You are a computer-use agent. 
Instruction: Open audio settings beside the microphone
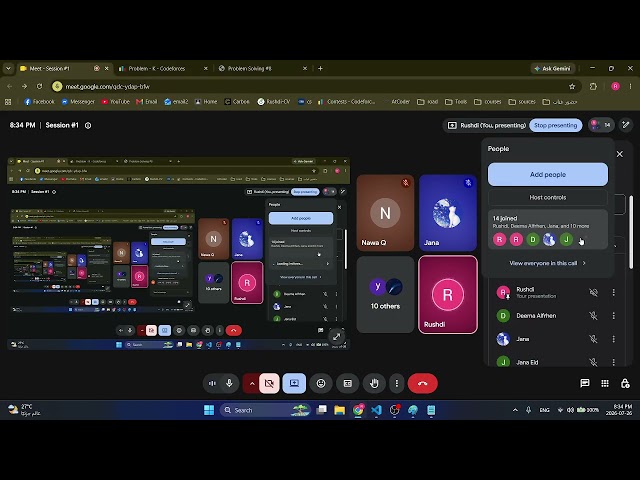point(212,383)
